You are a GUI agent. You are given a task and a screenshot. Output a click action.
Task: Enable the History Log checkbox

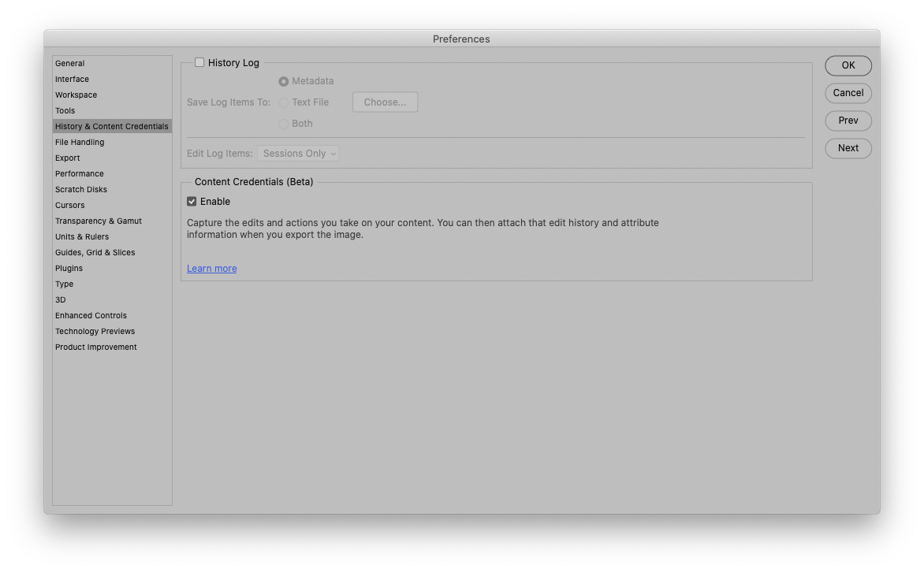point(199,61)
